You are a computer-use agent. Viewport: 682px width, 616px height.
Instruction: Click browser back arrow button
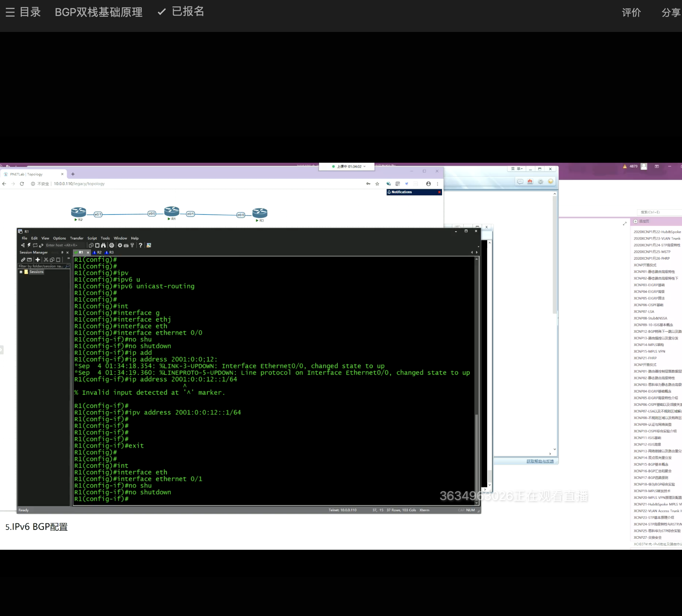pyautogui.click(x=4, y=184)
